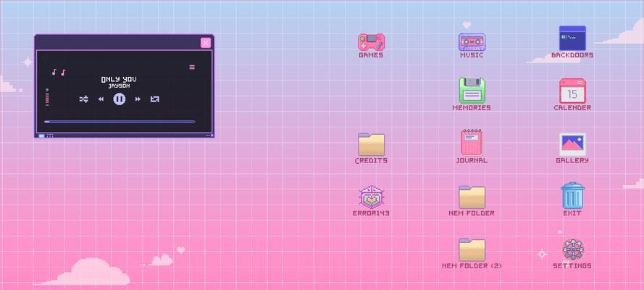Close the music player window
644x290 pixels.
tap(206, 43)
